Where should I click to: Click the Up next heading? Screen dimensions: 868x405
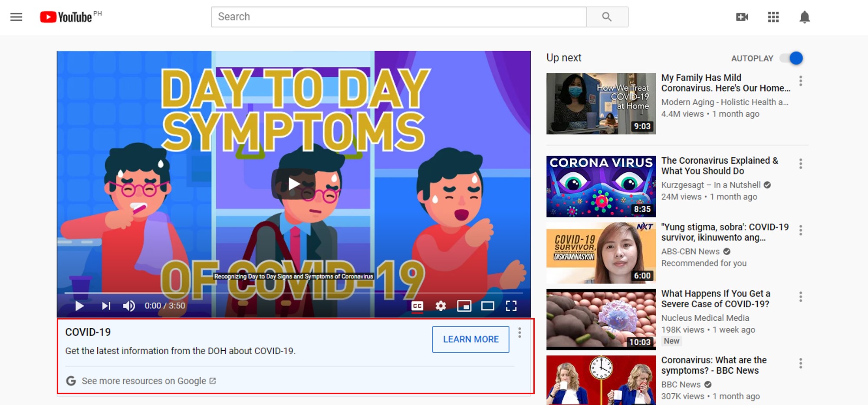(564, 58)
